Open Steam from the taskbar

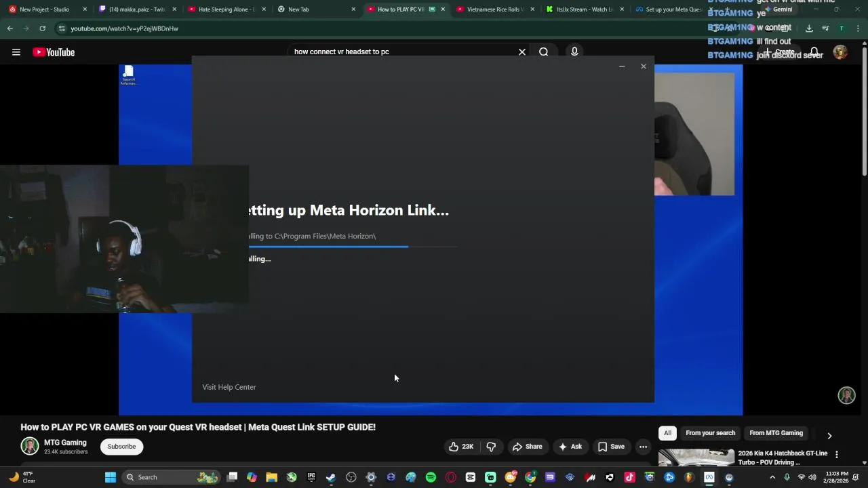coord(331,477)
